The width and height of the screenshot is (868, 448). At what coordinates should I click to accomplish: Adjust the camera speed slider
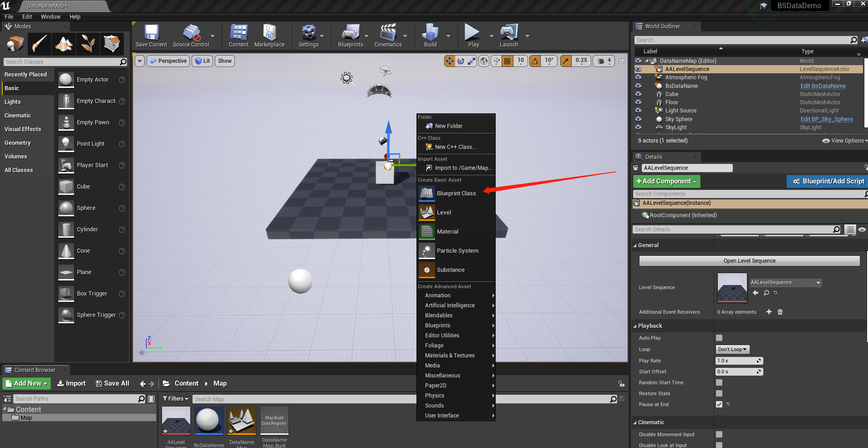[604, 61]
